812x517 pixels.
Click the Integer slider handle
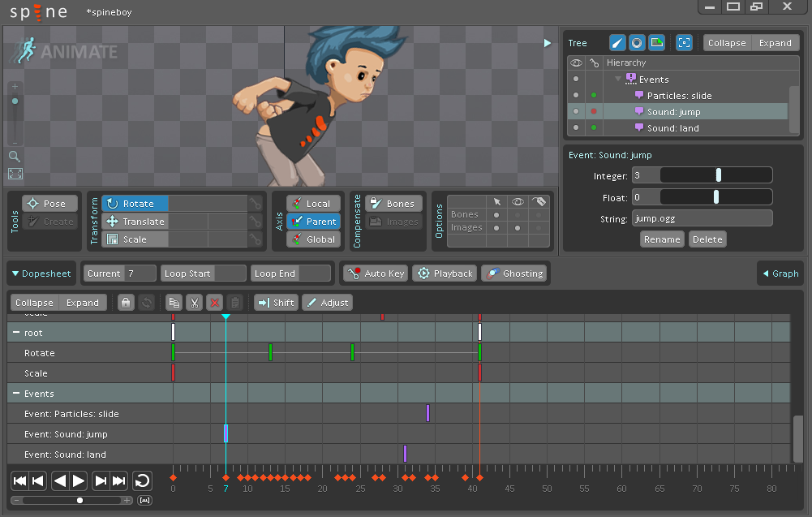(719, 175)
